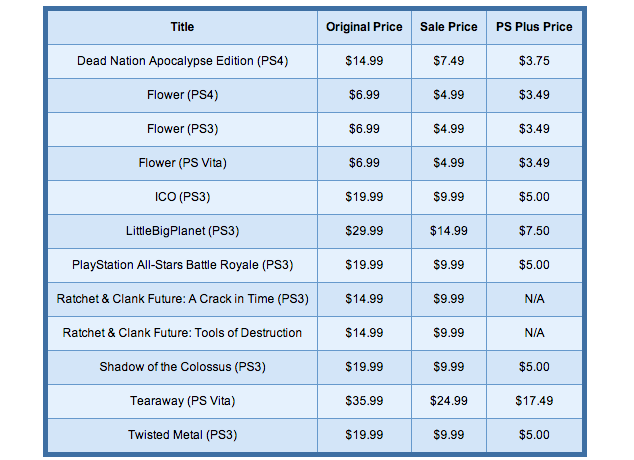Select Ratchet & Clank Future: A Crack in Time

click(x=182, y=299)
